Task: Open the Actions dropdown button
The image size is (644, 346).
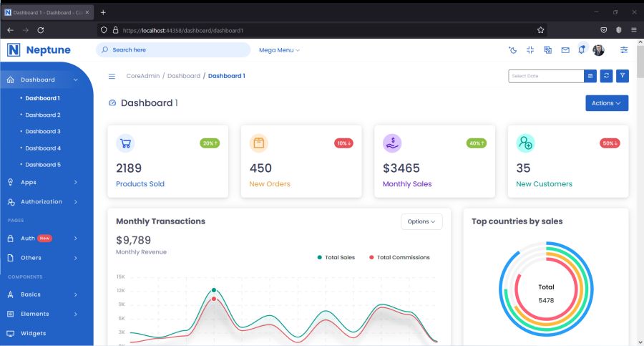Action: 607,103
